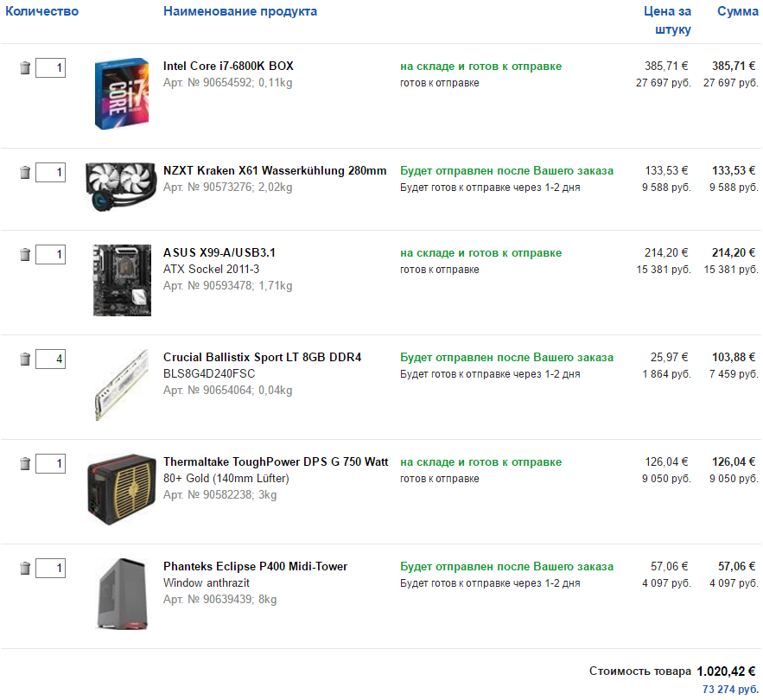Open Phanteks Eclipse case thumbnail
763x700 pixels.
click(x=121, y=594)
